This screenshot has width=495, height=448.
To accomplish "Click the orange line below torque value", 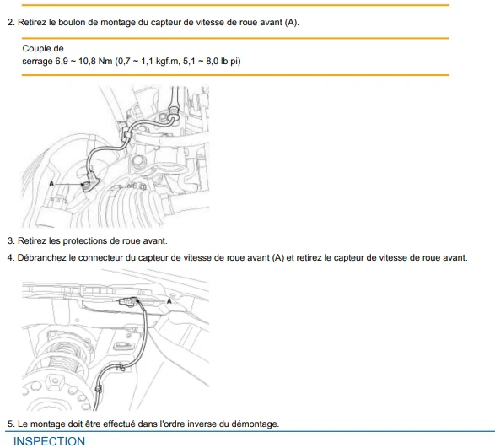I will 235,75.
